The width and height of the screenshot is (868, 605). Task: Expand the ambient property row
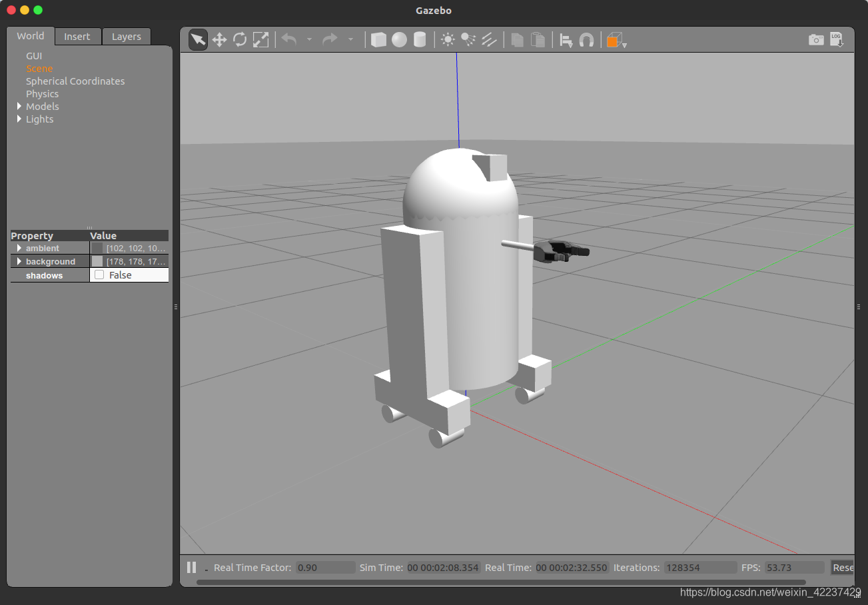tap(19, 248)
